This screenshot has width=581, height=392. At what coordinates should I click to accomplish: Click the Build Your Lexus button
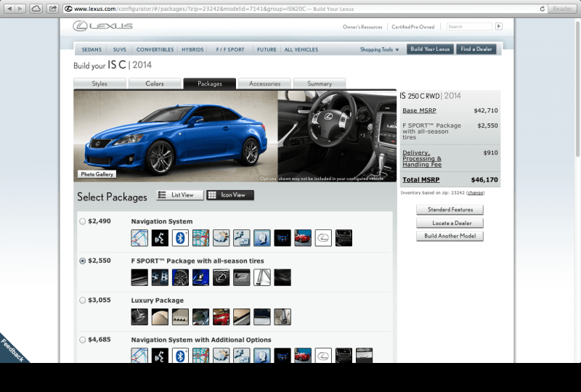[x=430, y=49]
